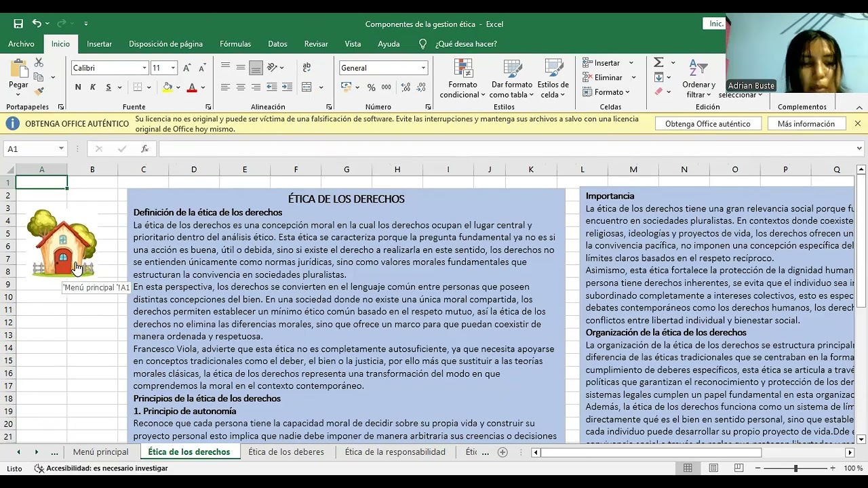Click Obtenga Office auténtico button
Screen dimensions: 868x488
click(707, 124)
